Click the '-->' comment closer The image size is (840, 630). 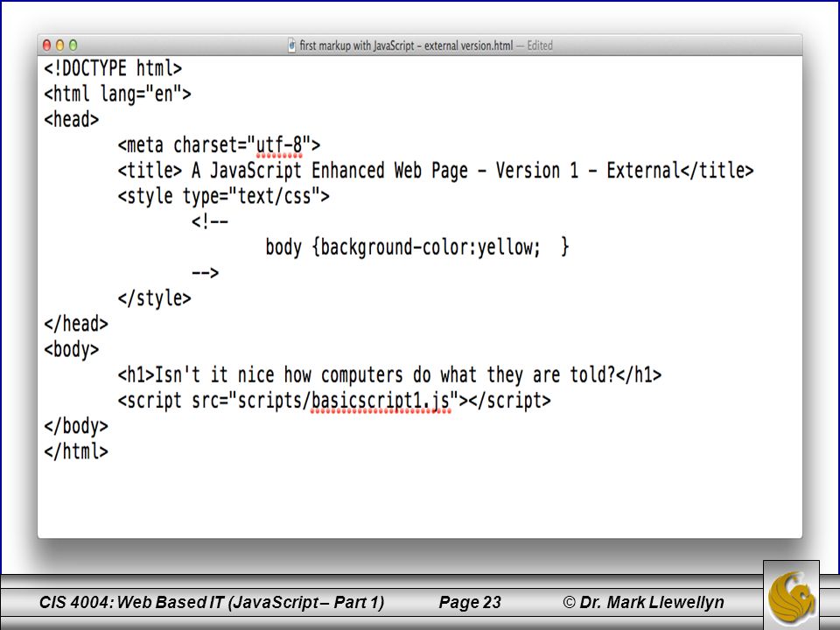click(205, 273)
